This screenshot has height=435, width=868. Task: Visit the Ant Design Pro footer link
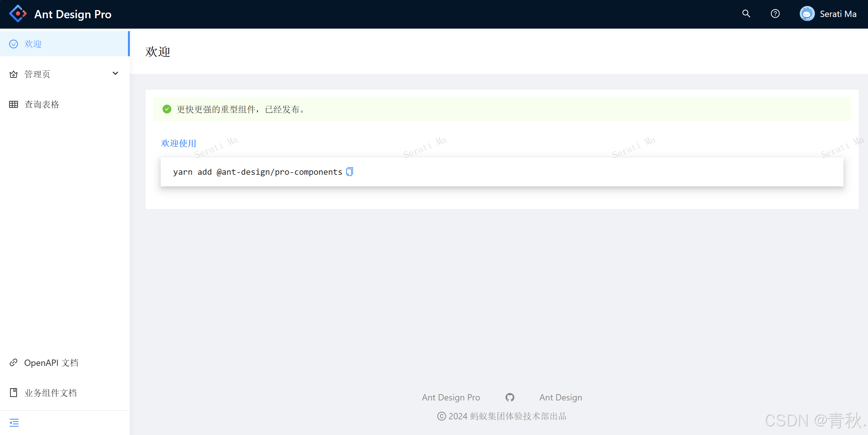click(451, 397)
